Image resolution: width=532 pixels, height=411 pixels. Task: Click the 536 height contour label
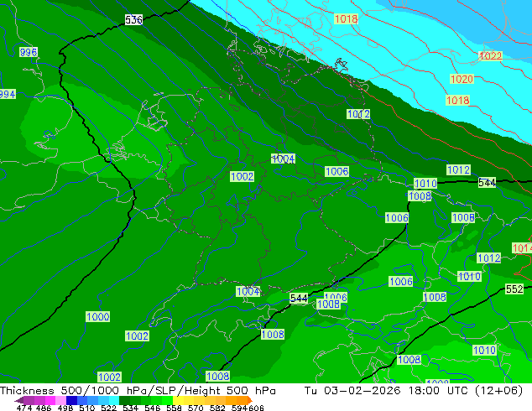[x=133, y=19]
